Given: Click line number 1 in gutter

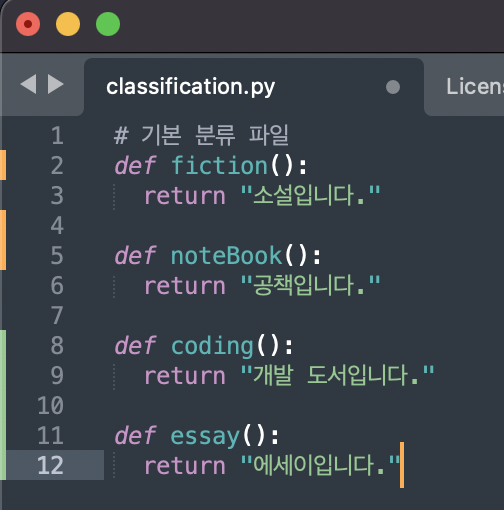Looking at the screenshot, I should point(57,135).
